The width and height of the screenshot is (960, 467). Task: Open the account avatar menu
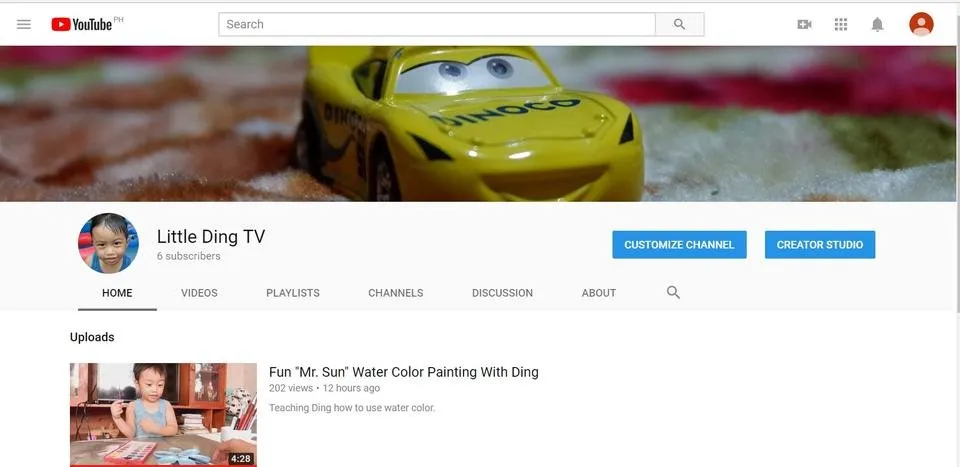tap(921, 24)
